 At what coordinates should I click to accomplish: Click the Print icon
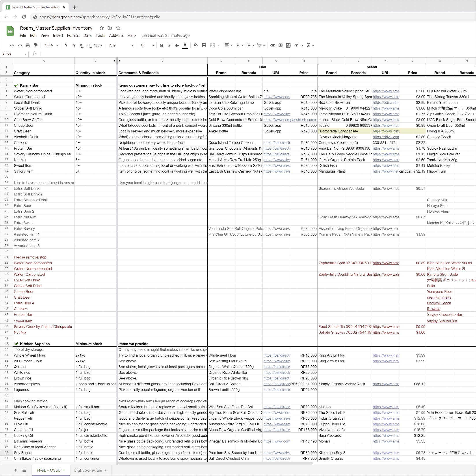click(x=28, y=45)
